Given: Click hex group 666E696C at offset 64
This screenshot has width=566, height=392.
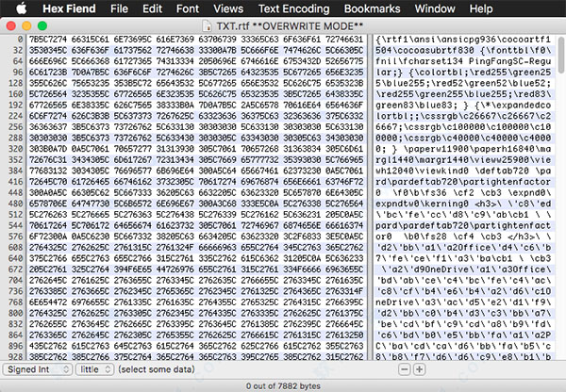Looking at the screenshot, I should 48,61.
